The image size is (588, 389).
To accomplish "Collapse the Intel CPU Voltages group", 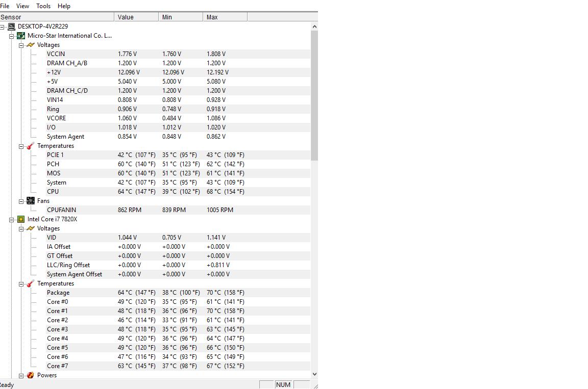I will [21, 229].
